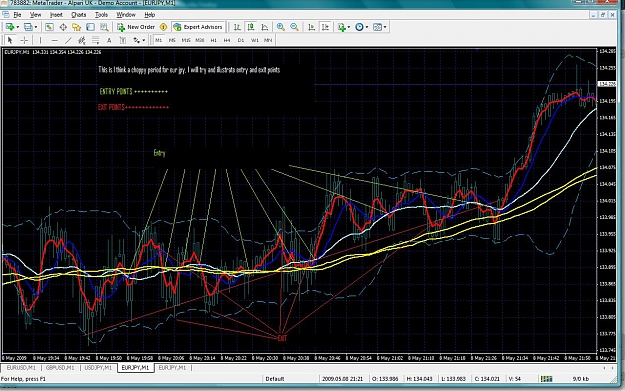
Task: Select the Trendline drawing tool
Action: pyautogui.click(x=68, y=40)
